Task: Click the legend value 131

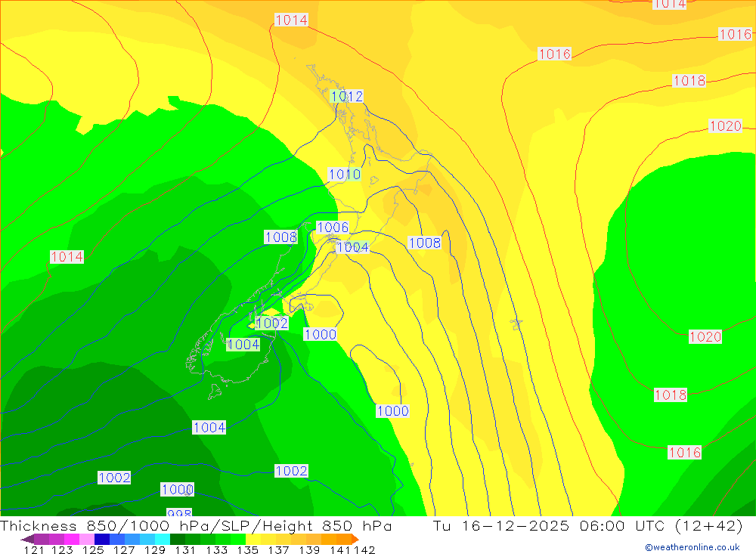Action: (x=185, y=549)
